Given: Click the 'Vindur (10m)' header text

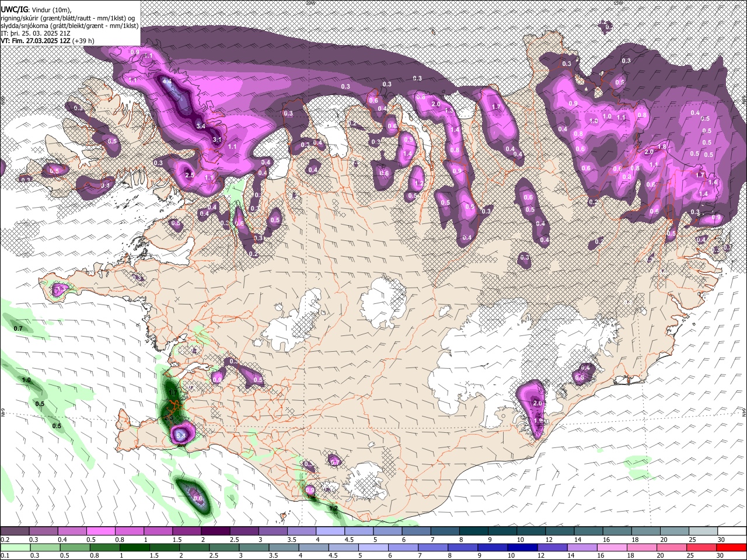Looking at the screenshot, I should click(x=51, y=10).
